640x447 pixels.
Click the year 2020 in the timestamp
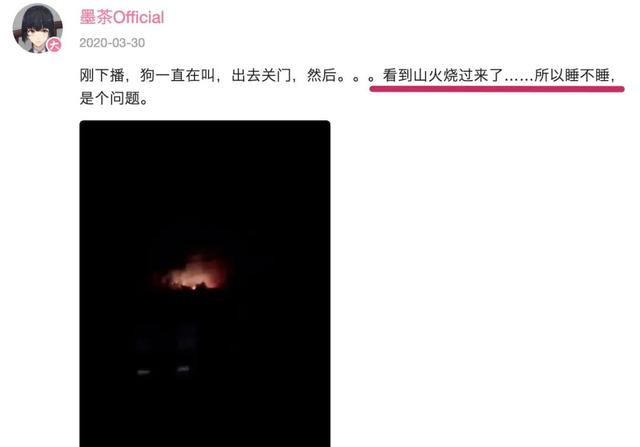click(x=92, y=43)
